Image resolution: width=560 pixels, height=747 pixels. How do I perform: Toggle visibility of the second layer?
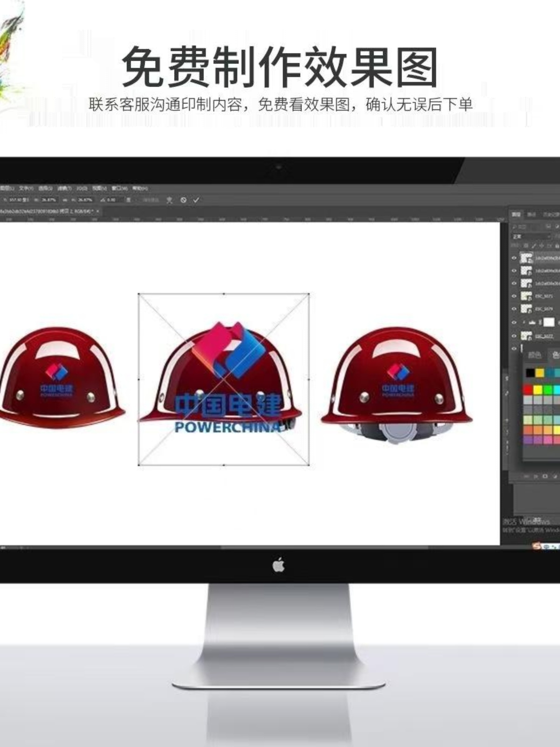(x=514, y=271)
